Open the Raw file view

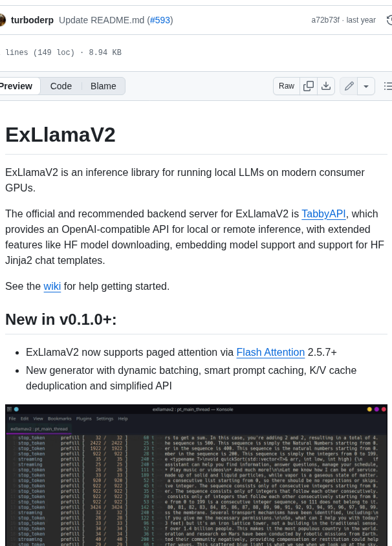click(287, 86)
